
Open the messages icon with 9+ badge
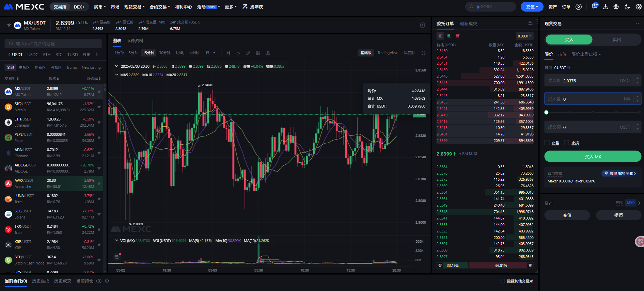click(594, 6)
